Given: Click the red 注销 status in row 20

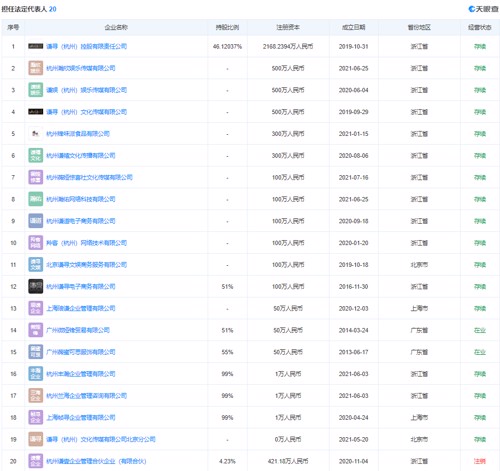Looking at the screenshot, I should [x=480, y=461].
